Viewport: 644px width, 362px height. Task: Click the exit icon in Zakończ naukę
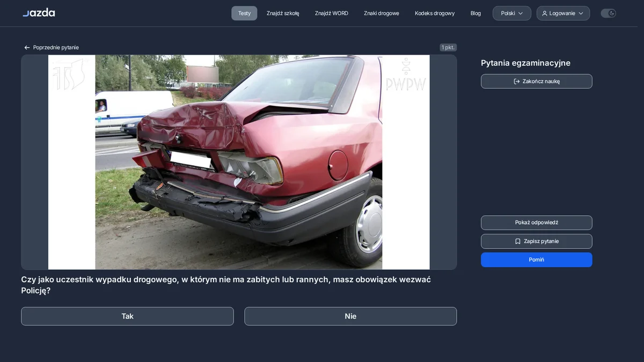coord(517,82)
